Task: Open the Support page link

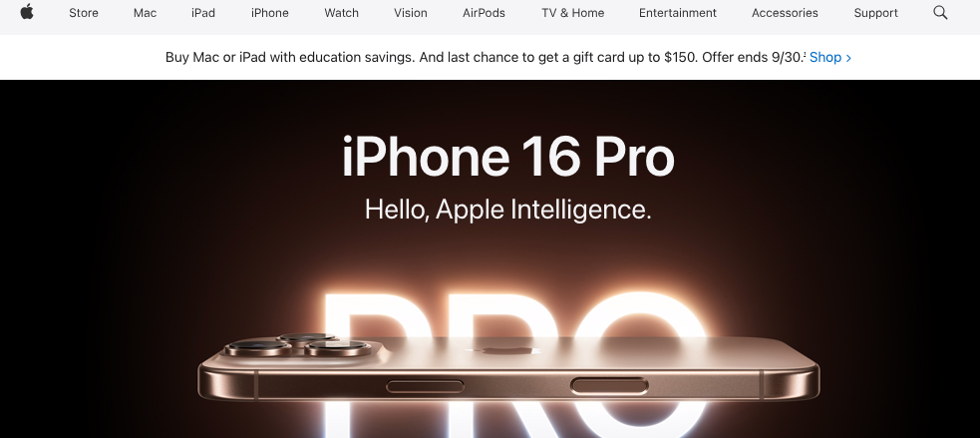Action: click(875, 13)
